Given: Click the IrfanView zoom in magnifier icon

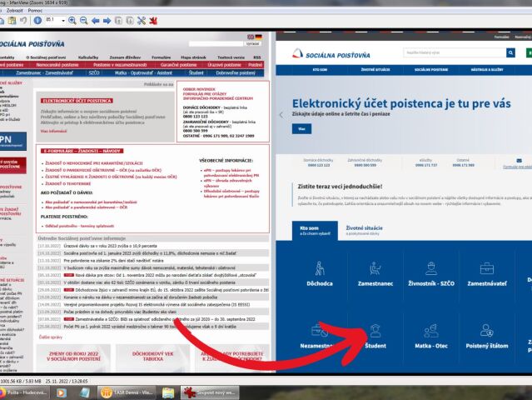Looking at the screenshot, I should (72, 21).
